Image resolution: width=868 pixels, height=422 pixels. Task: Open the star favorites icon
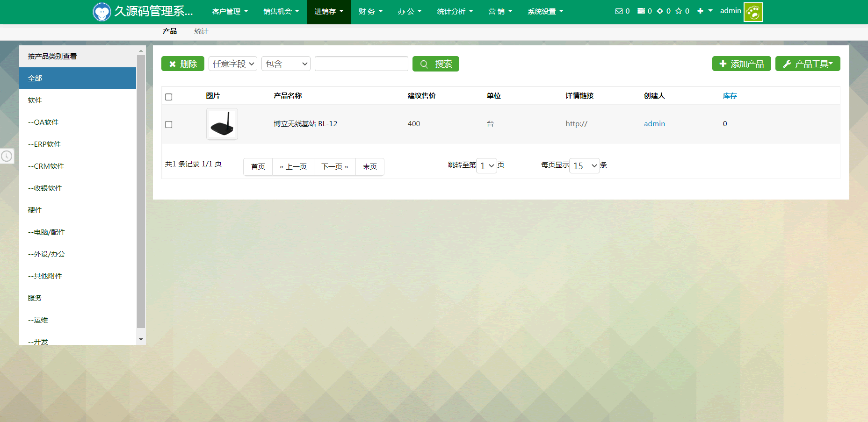pos(679,11)
